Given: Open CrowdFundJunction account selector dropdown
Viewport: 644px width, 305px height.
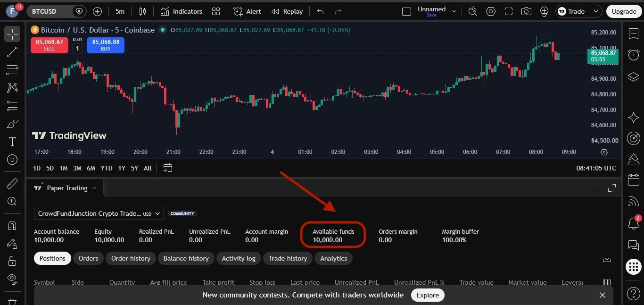Looking at the screenshot, I should click(99, 213).
